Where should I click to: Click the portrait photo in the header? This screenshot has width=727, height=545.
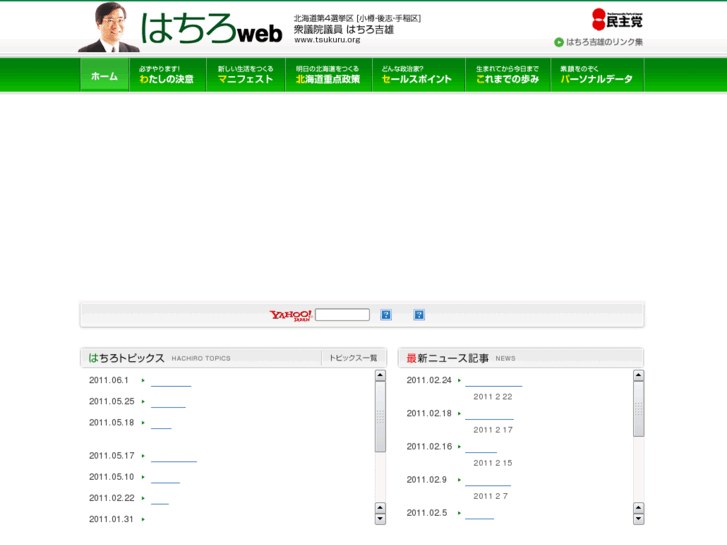pos(109,27)
